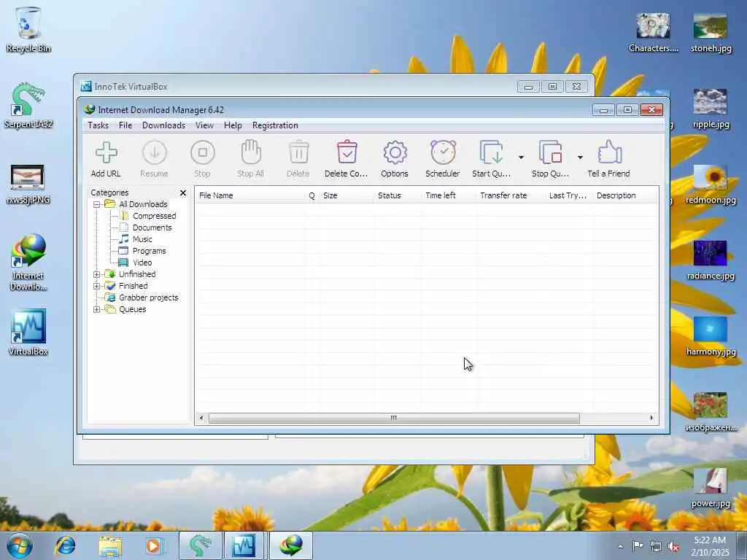Select the harmony.jpg desktop file
Screen dimensions: 747x560
click(711, 335)
